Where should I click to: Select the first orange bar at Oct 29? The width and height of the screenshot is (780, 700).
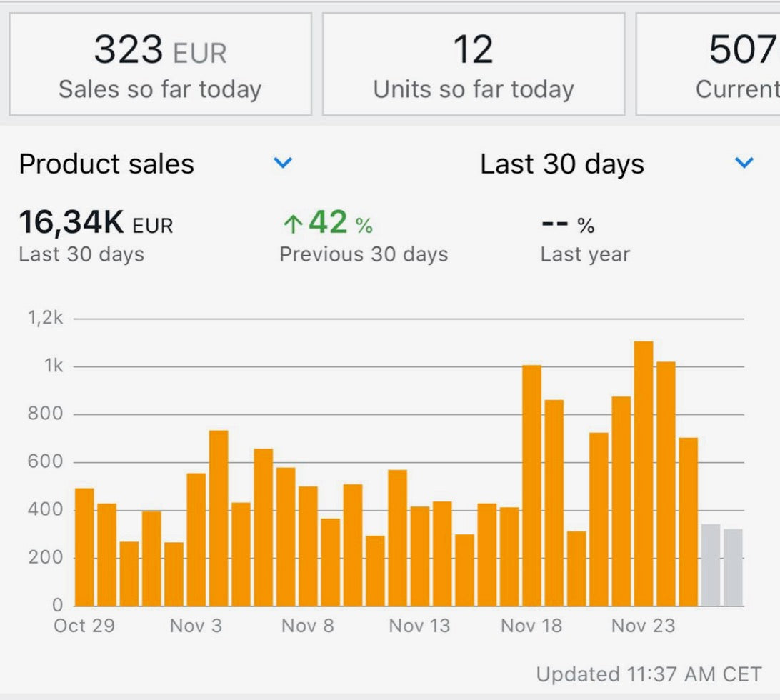pos(84,546)
